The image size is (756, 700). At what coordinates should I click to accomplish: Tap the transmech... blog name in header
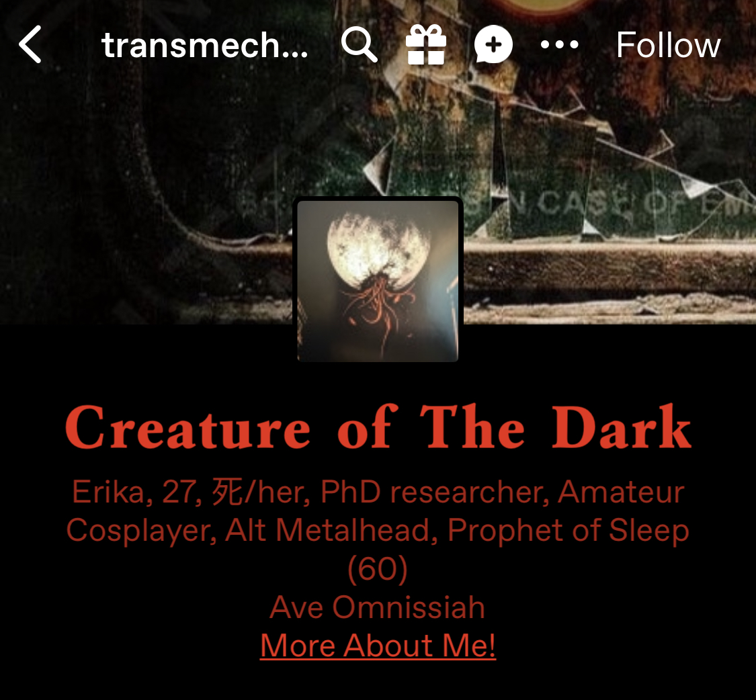[x=204, y=45]
